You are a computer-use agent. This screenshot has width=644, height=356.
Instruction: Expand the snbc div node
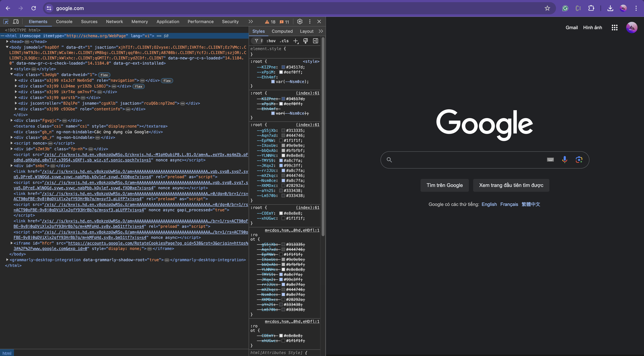(x=11, y=165)
